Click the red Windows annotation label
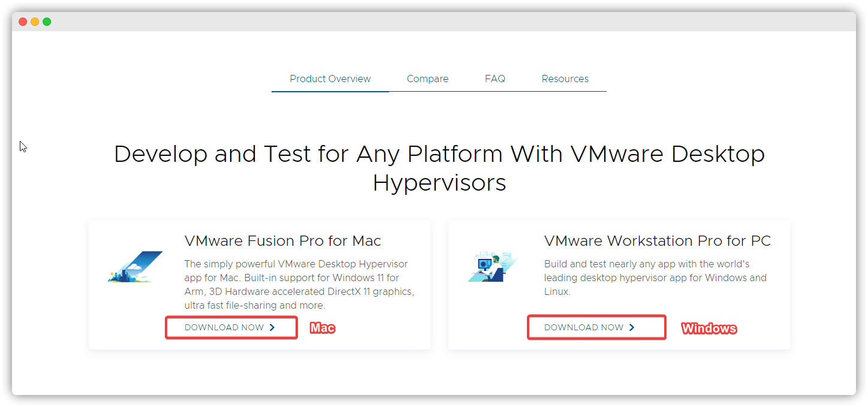The width and height of the screenshot is (868, 407). pyautogui.click(x=709, y=328)
